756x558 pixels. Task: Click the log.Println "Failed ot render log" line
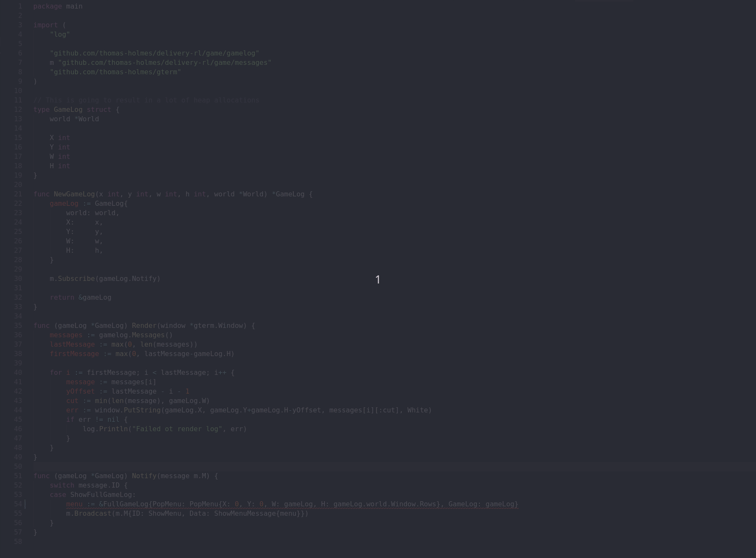(x=165, y=429)
